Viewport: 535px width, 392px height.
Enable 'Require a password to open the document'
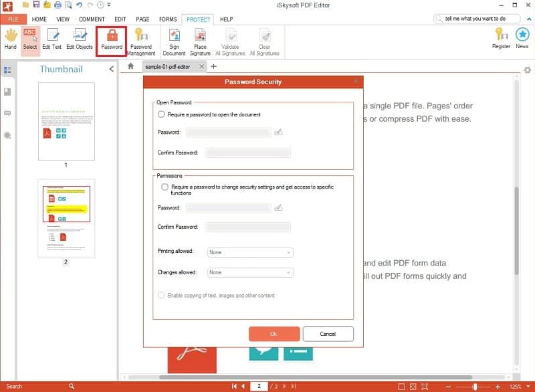160,114
